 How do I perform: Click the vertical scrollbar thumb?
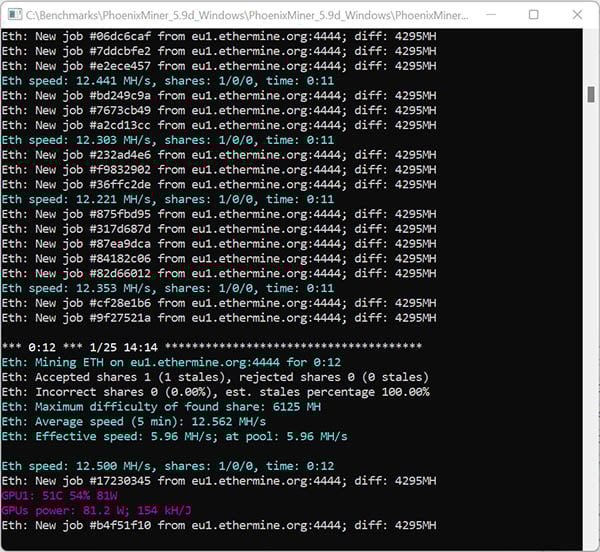[x=591, y=94]
